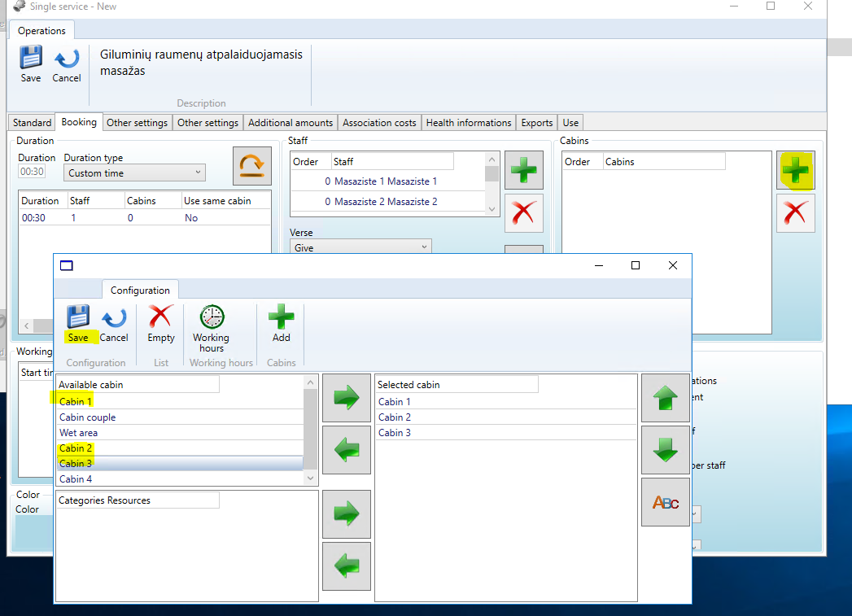Open the Other settings tab beside Booking
This screenshot has height=616, width=852.
click(x=137, y=123)
